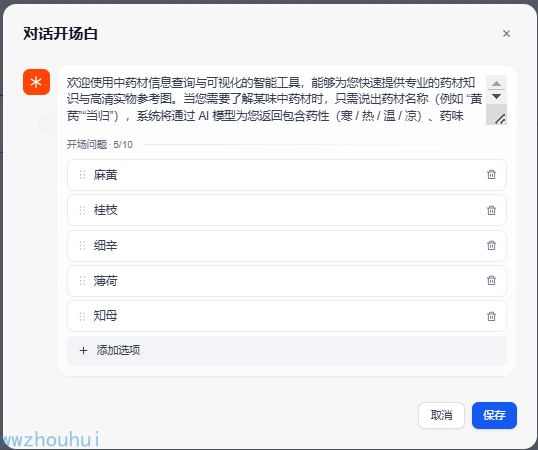
Task: Close the 对话开场白 dialog
Action: click(506, 34)
